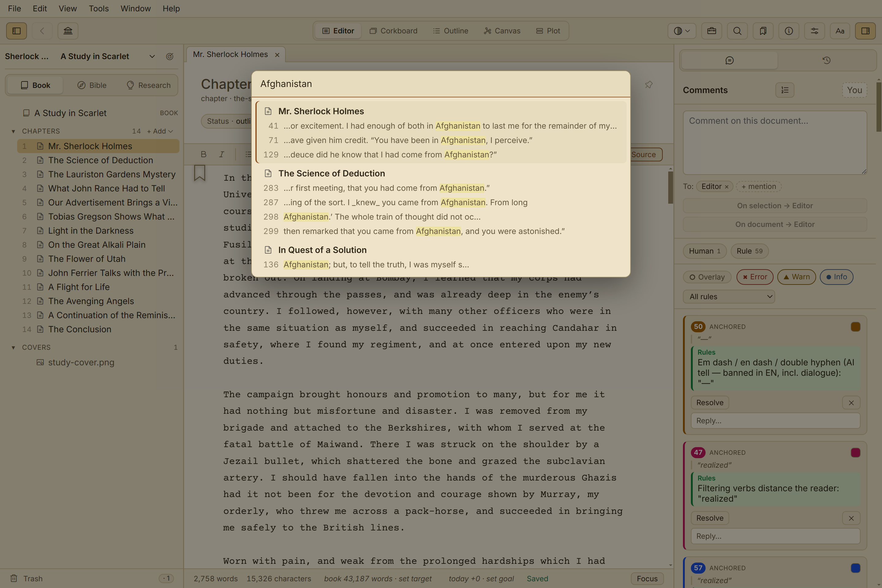Click the Focus button
This screenshot has width=882, height=588.
point(647,578)
